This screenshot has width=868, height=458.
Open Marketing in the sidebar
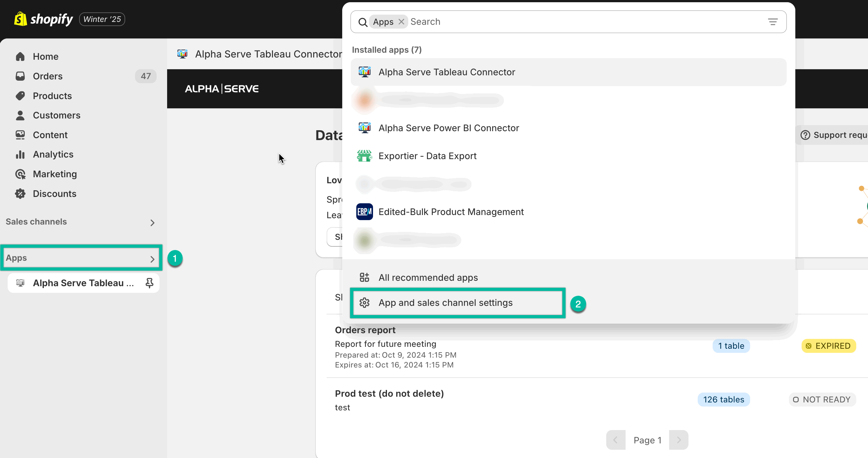pos(55,174)
